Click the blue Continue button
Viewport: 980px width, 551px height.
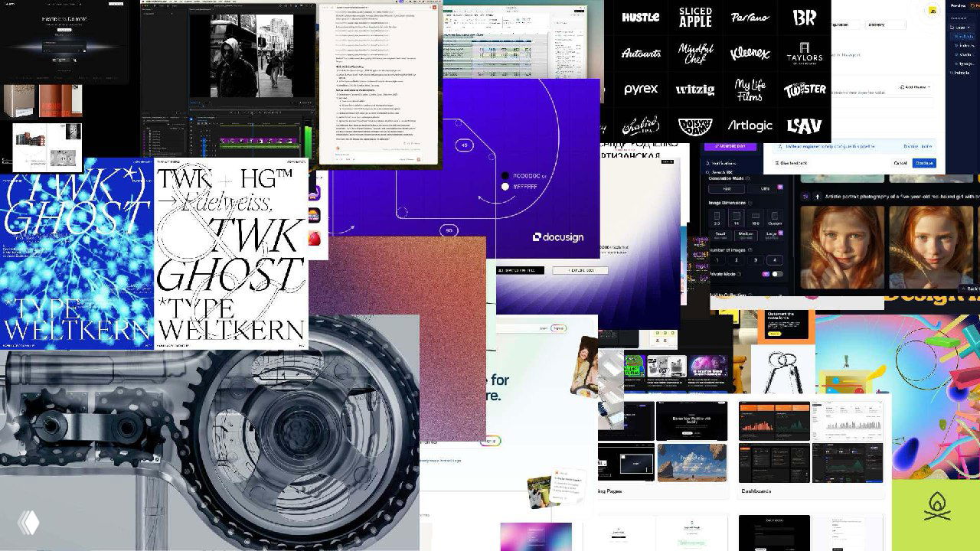click(x=924, y=163)
